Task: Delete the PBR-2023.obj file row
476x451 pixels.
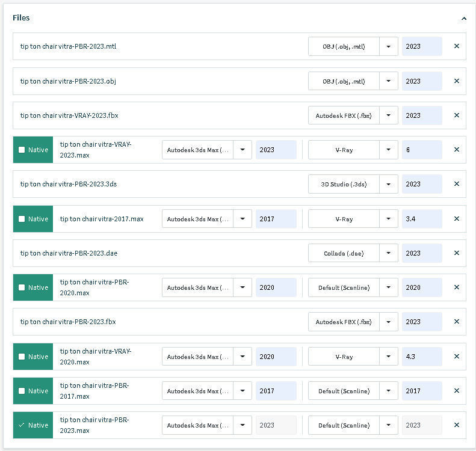Action: [x=456, y=81]
